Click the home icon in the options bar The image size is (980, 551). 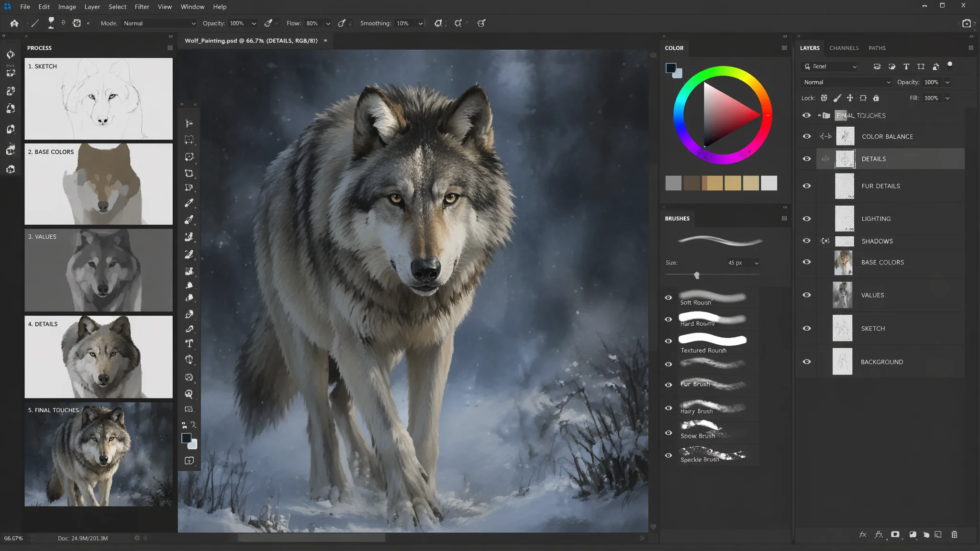click(x=14, y=23)
